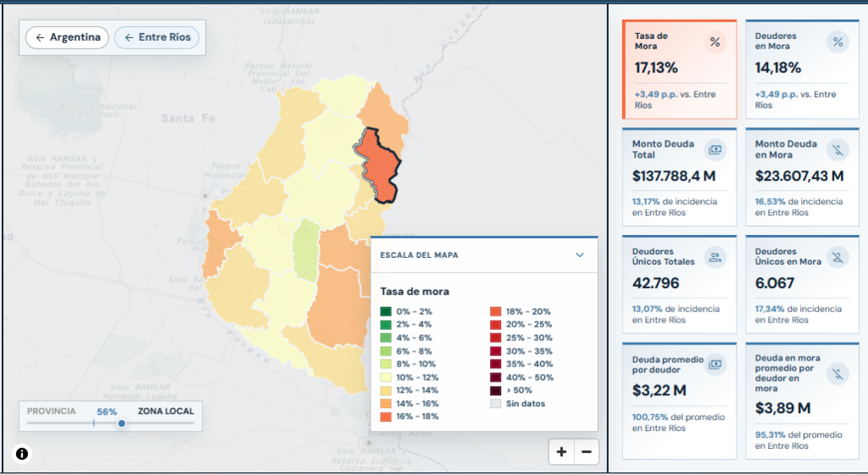Image resolution: width=868 pixels, height=475 pixels.
Task: Click the > 50% legend color swatch
Action: [x=495, y=390]
